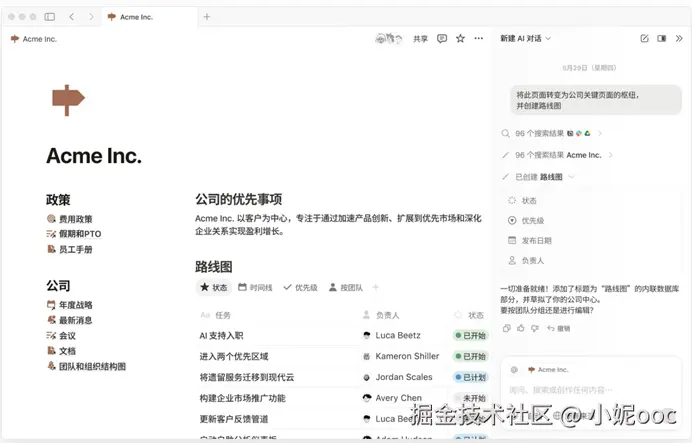Expand the 96 个搜索结果 sources row
692x443 pixels.
552,133
